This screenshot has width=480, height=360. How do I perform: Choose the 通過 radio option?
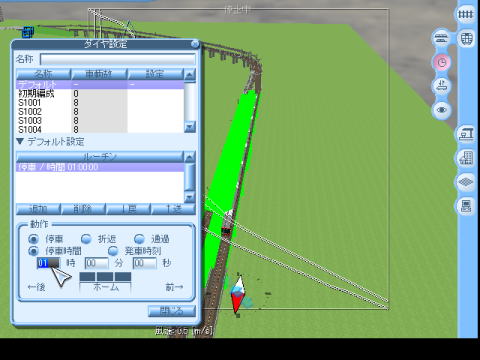(139, 239)
